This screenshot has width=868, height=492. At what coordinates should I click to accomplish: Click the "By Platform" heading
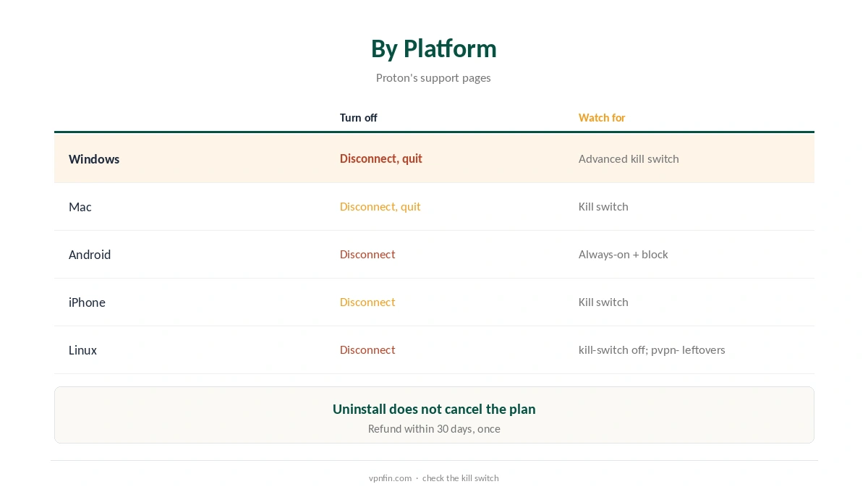point(433,48)
